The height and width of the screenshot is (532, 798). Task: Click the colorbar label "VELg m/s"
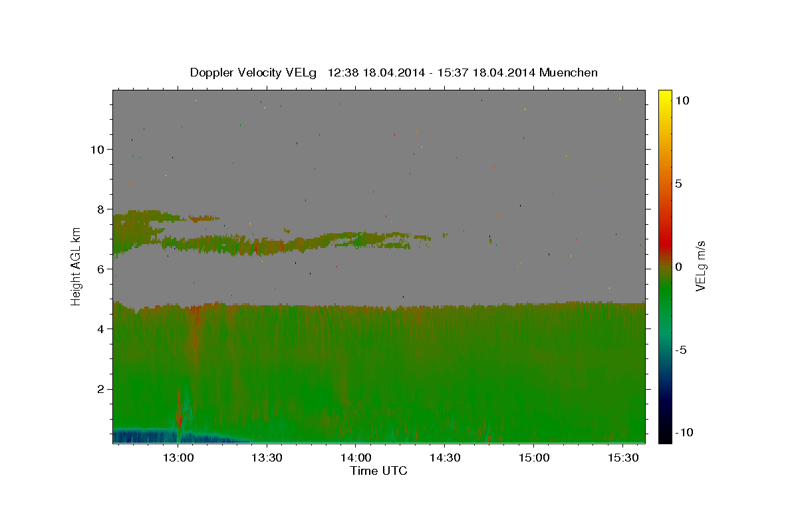pyautogui.click(x=700, y=266)
